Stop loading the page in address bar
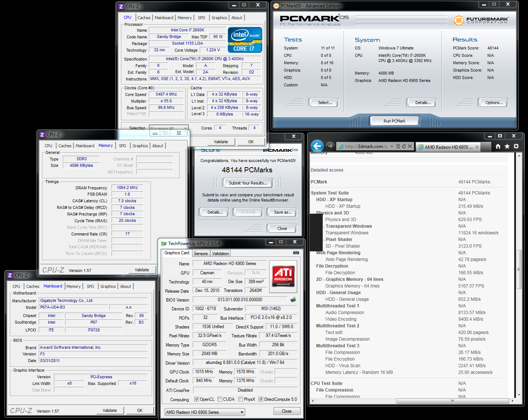This screenshot has height=420, width=528. click(x=410, y=146)
